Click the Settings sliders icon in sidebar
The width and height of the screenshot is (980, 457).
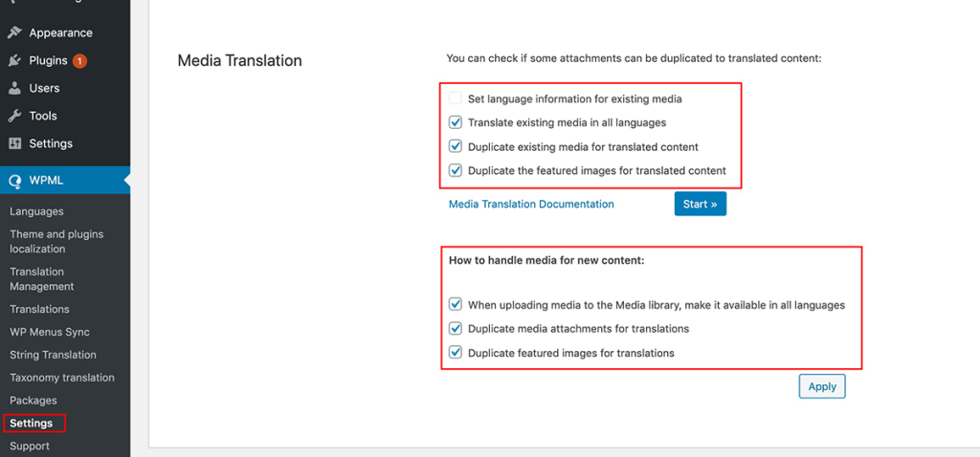click(x=15, y=143)
